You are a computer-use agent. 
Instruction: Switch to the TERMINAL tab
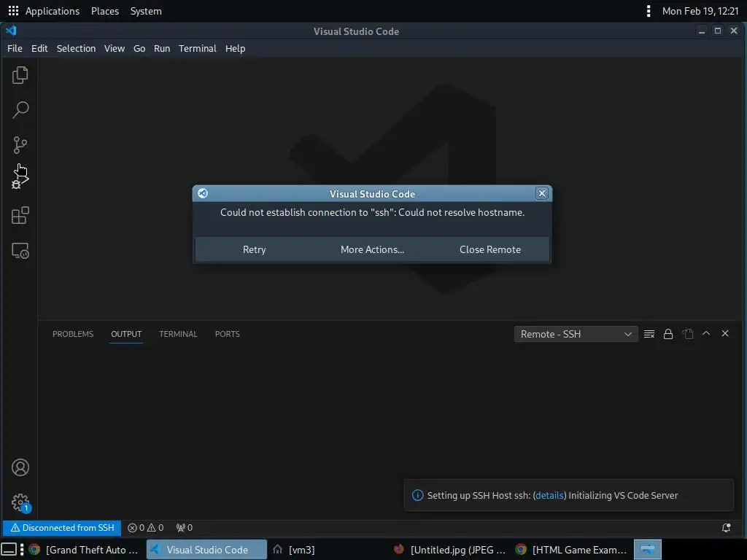[x=178, y=334]
